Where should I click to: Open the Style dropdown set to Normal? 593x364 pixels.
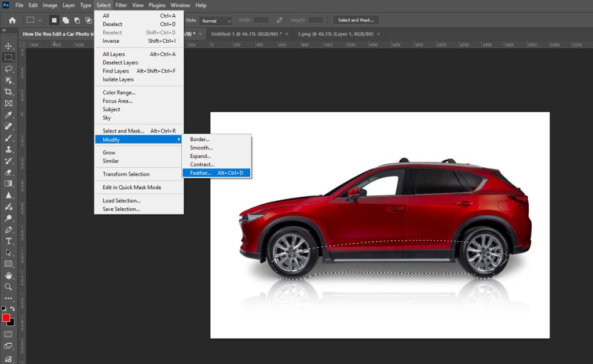pyautogui.click(x=216, y=20)
